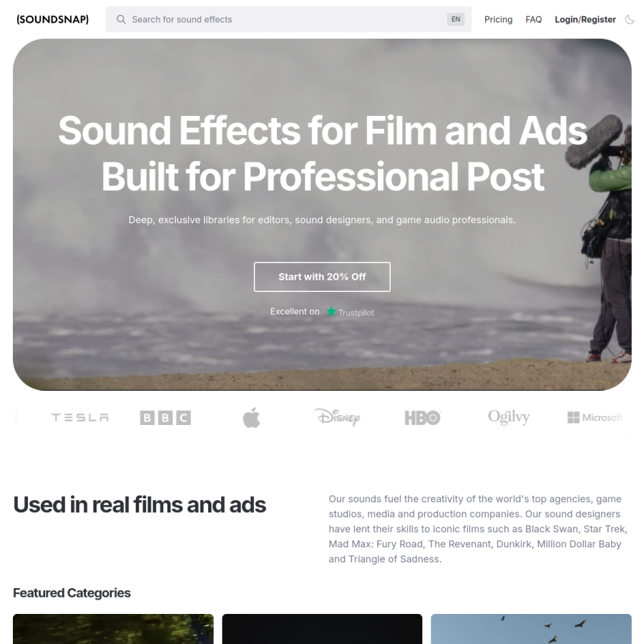Click Start with 20% Off button
This screenshot has width=644, height=644.
tap(322, 277)
